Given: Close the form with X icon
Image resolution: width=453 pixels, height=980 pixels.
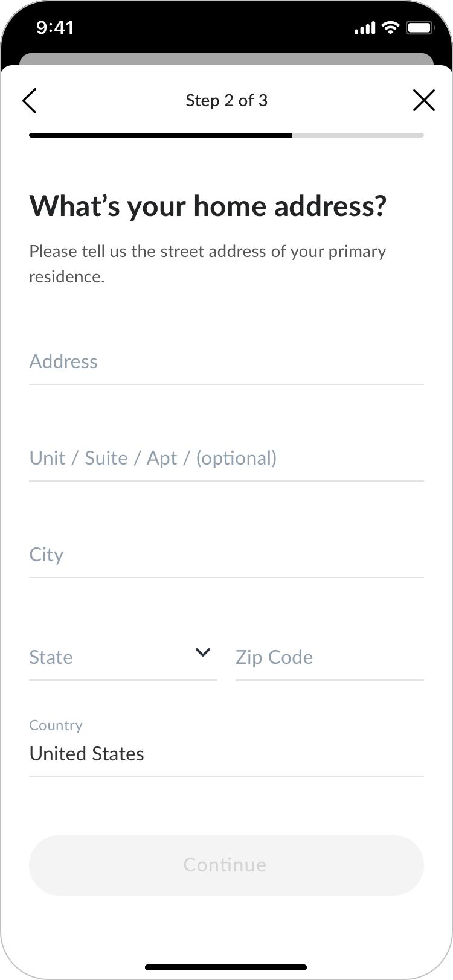Looking at the screenshot, I should click(423, 100).
